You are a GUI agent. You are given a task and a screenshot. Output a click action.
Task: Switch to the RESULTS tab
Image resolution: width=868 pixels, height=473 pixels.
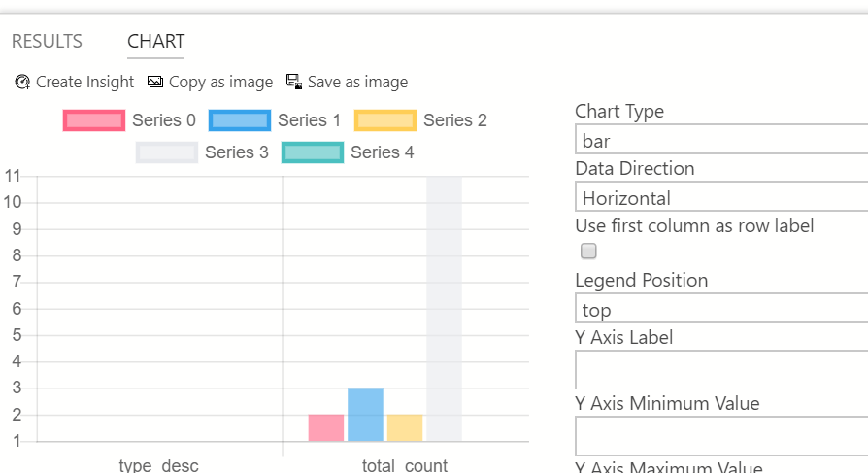tap(47, 42)
